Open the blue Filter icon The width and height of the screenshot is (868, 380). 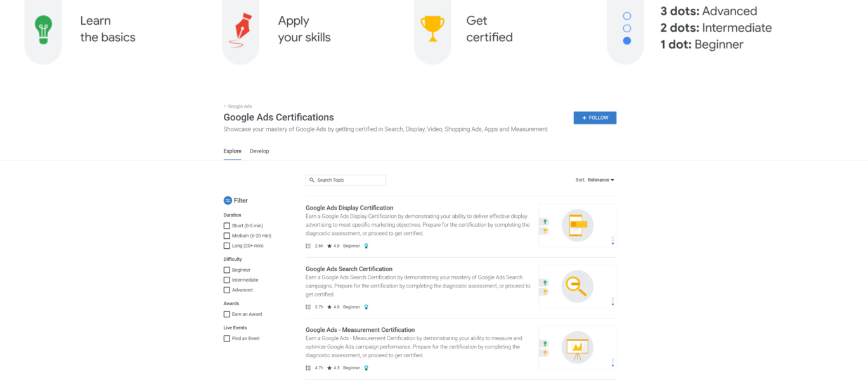pyautogui.click(x=227, y=200)
